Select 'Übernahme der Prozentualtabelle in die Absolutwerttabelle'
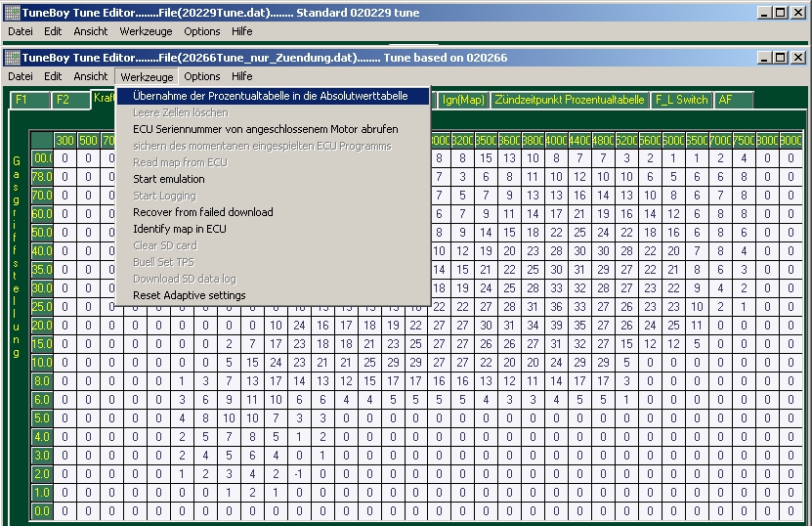The height and width of the screenshot is (526, 812). point(270,96)
